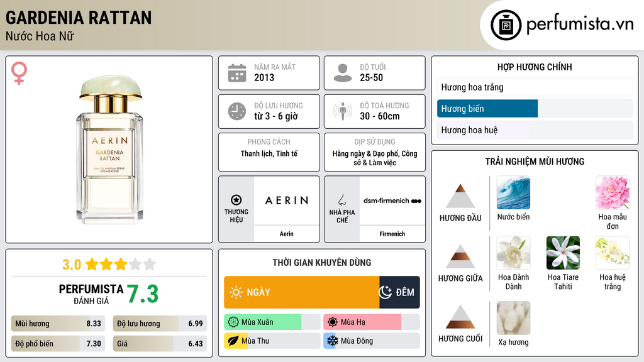Viewport: 644px width, 362px height.
Task: Click the clock icon for Độ lưu hương
Action: coord(237,111)
